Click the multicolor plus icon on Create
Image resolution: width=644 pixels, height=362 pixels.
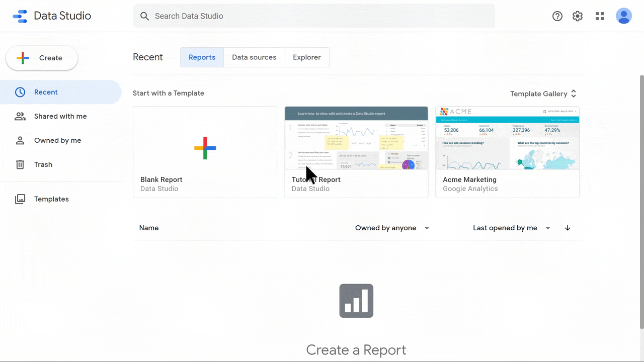point(23,58)
